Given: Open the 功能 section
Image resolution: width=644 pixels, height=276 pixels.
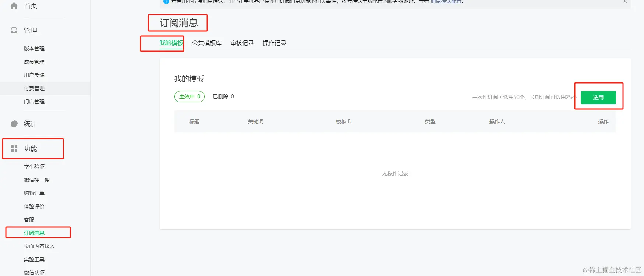Looking at the screenshot, I should coord(31,149).
